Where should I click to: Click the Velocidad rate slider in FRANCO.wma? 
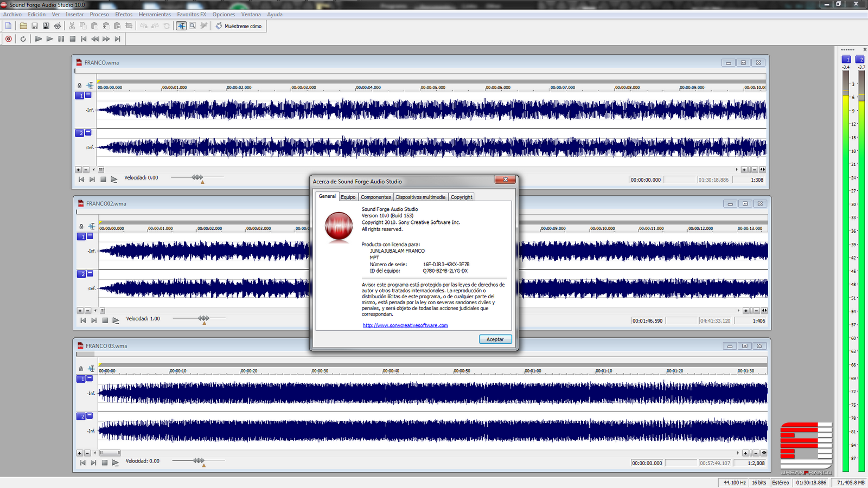(x=197, y=177)
